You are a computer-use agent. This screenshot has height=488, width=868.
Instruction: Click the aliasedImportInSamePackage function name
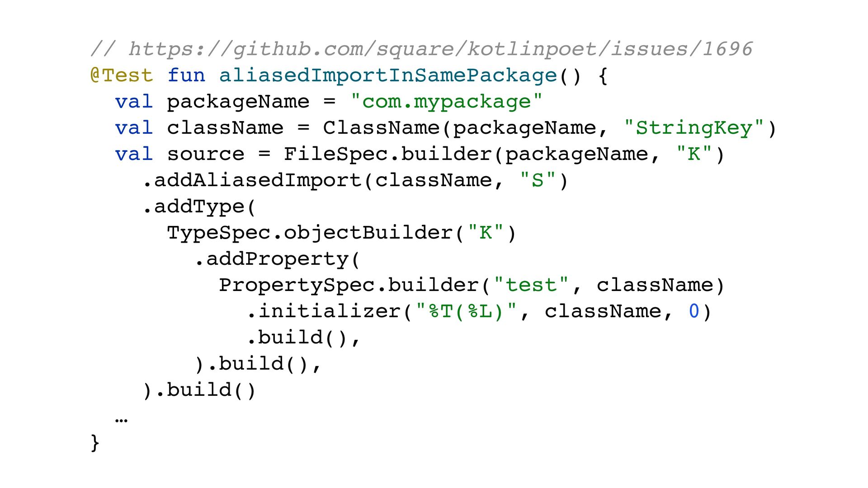tap(388, 76)
